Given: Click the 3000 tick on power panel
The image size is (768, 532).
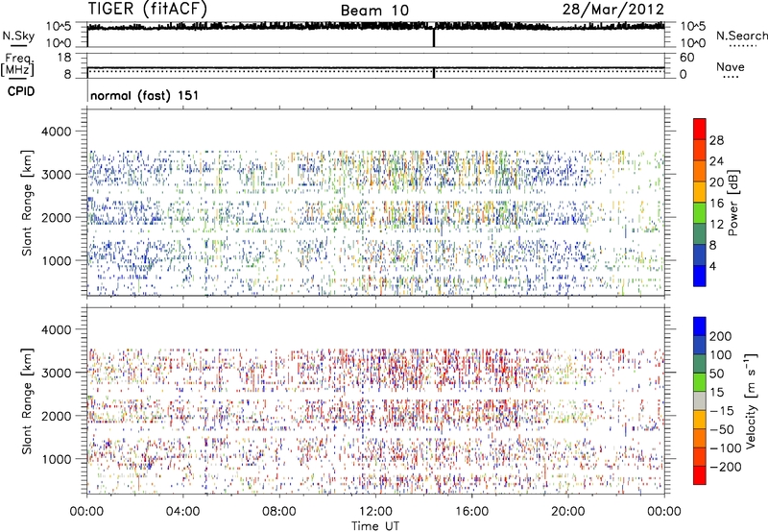Looking at the screenshot, I should 57,175.
